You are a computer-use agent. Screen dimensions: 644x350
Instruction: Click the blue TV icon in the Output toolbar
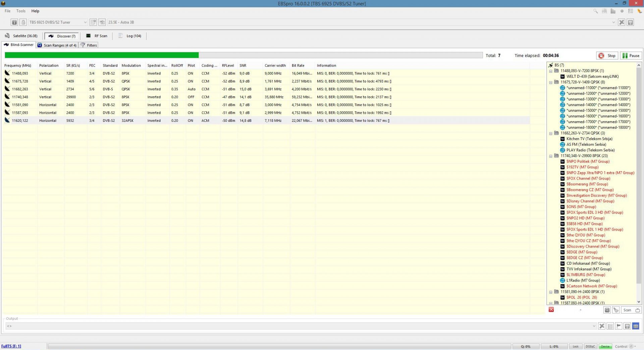tap(636, 326)
